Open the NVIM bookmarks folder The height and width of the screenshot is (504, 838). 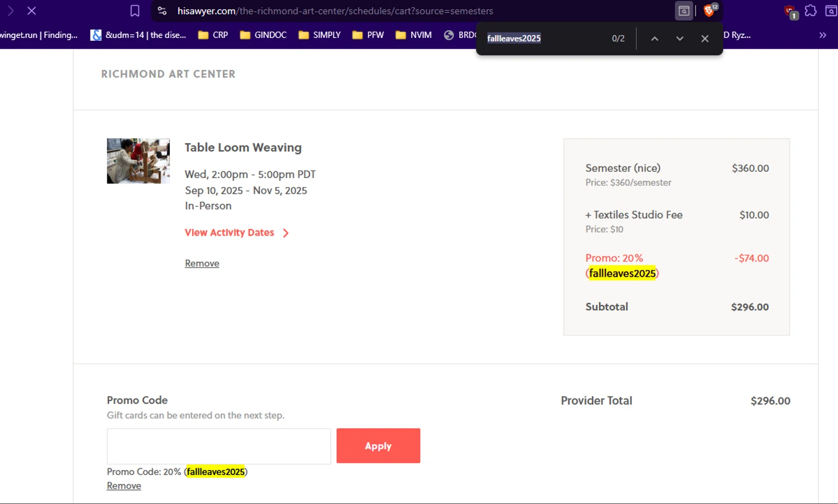click(413, 35)
